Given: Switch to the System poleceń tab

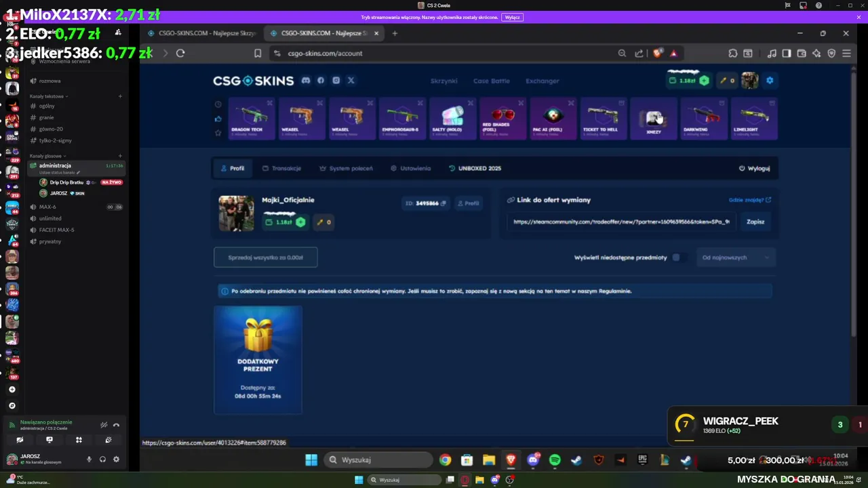Looking at the screenshot, I should [346, 168].
